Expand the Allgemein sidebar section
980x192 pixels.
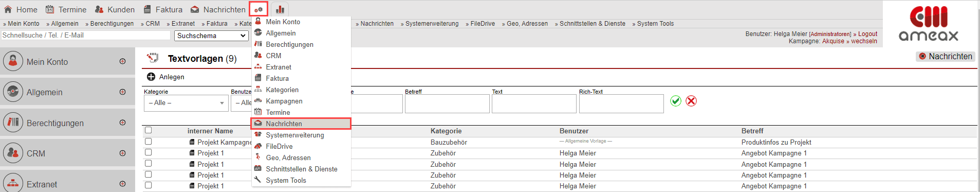(122, 92)
